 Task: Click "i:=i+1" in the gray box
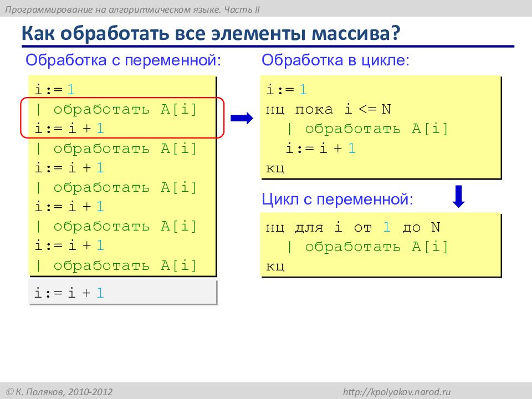[69, 293]
